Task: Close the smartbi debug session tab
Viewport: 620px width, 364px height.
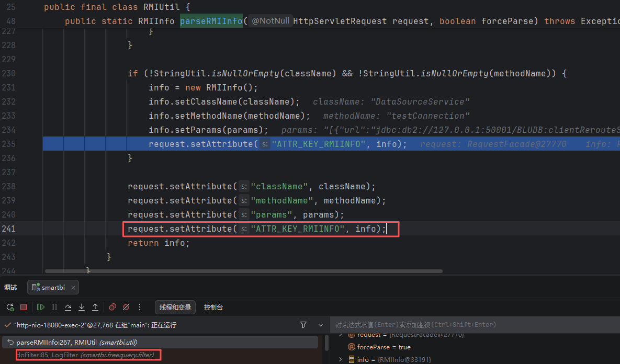Action: (x=73, y=287)
